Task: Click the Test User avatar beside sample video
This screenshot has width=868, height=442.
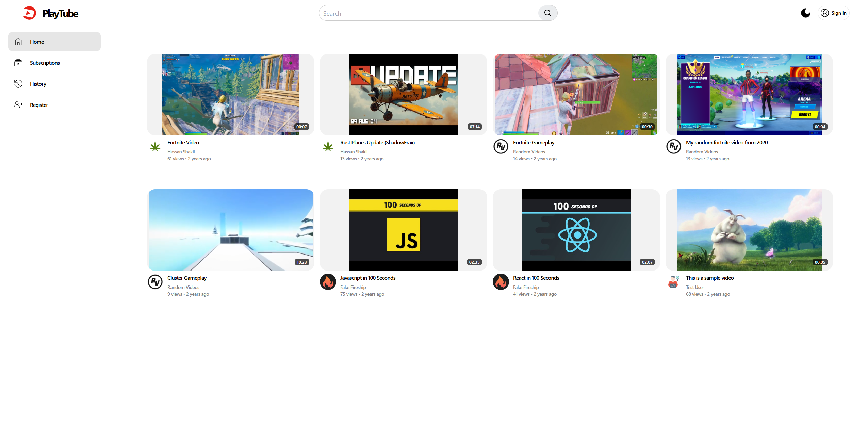Action: tap(674, 282)
